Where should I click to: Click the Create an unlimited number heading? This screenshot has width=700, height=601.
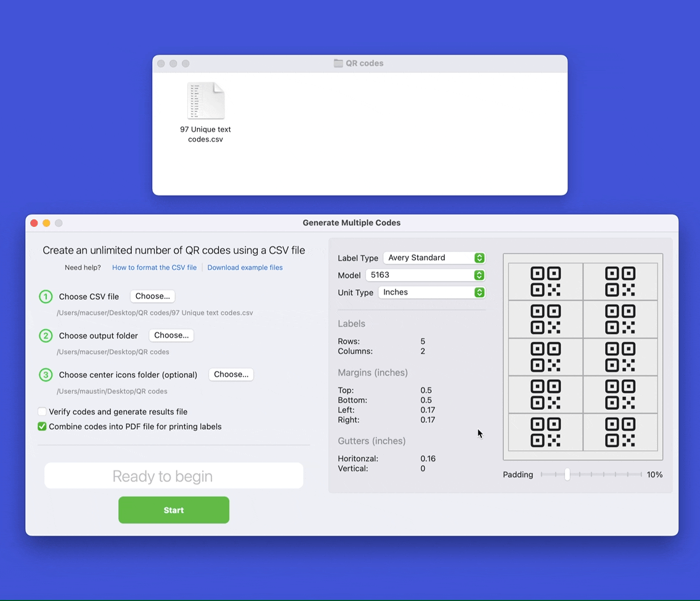click(x=174, y=250)
